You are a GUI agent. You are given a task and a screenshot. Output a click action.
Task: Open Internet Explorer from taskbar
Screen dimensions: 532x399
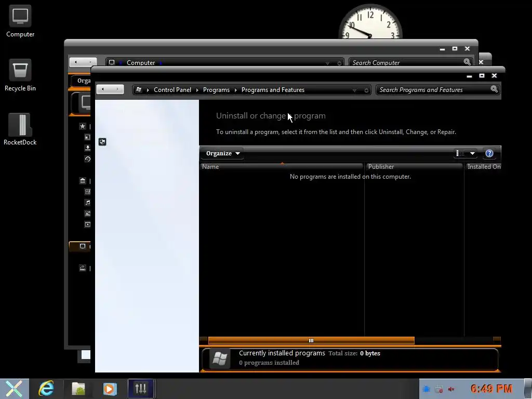[x=46, y=389]
